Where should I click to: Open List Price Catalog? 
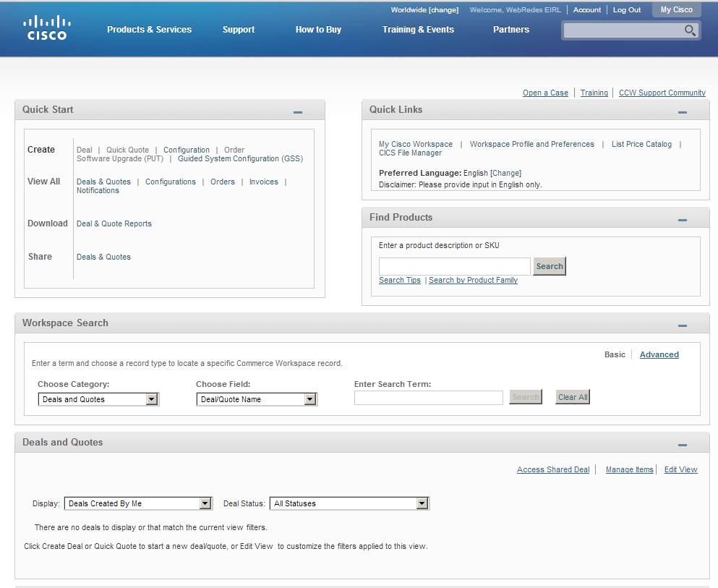(641, 144)
